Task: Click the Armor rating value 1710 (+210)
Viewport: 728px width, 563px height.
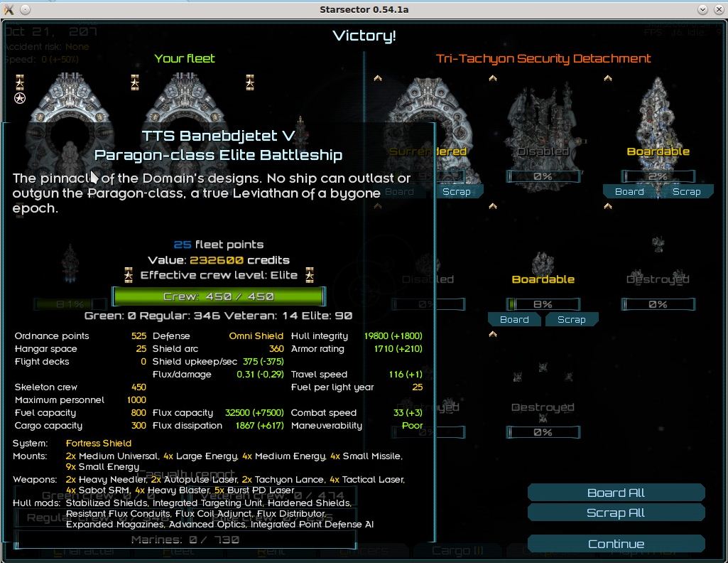Action: (398, 349)
